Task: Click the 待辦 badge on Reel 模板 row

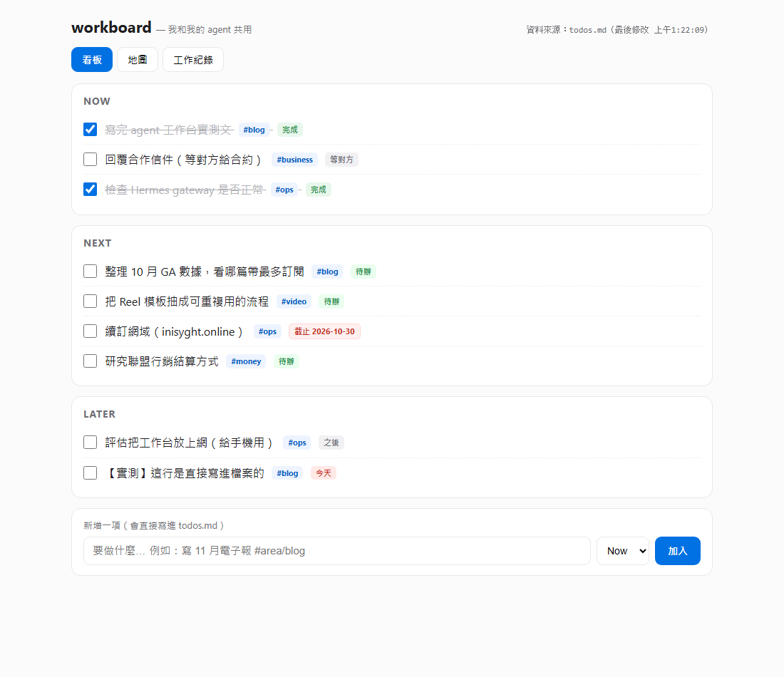Action: (331, 302)
